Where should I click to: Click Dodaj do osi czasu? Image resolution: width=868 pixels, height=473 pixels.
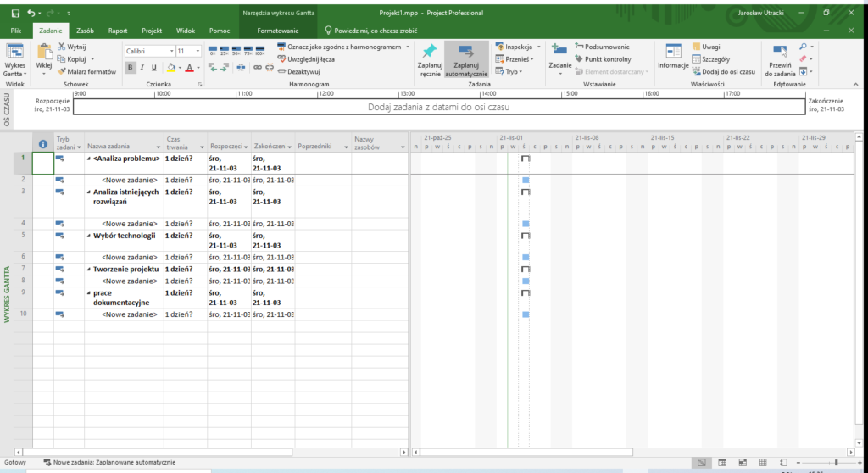tap(721, 72)
